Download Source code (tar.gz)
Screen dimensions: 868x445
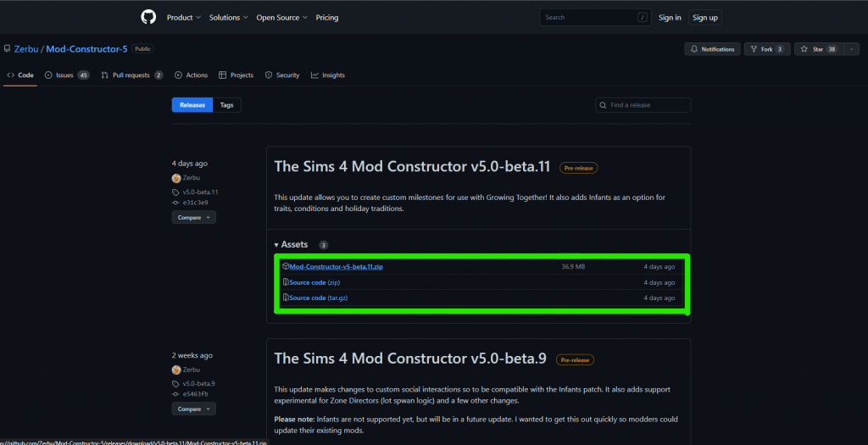tap(319, 298)
